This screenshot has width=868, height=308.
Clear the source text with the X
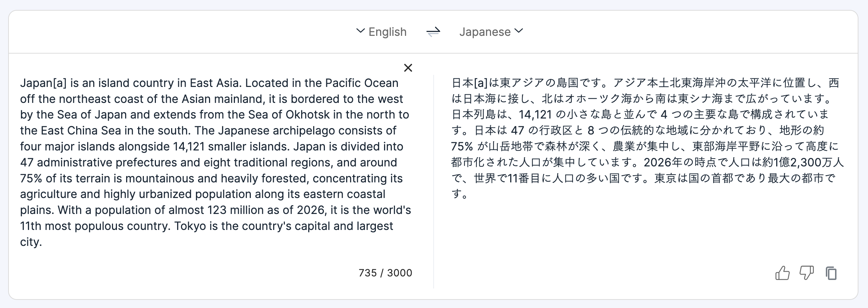coord(408,68)
